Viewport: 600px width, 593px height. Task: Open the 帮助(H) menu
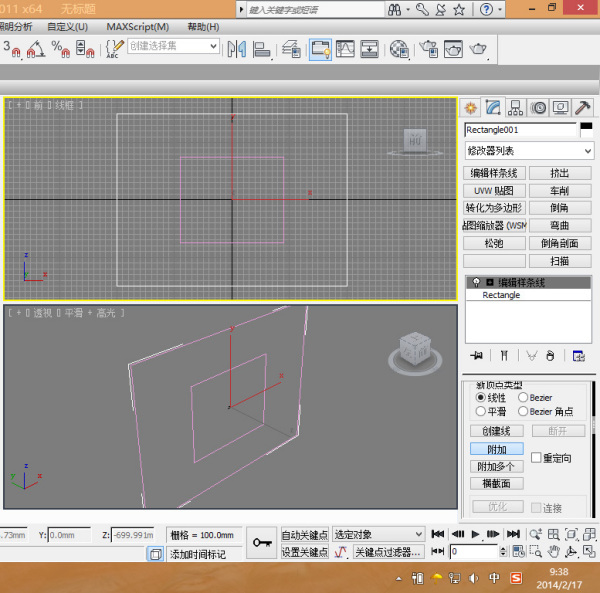tap(203, 27)
